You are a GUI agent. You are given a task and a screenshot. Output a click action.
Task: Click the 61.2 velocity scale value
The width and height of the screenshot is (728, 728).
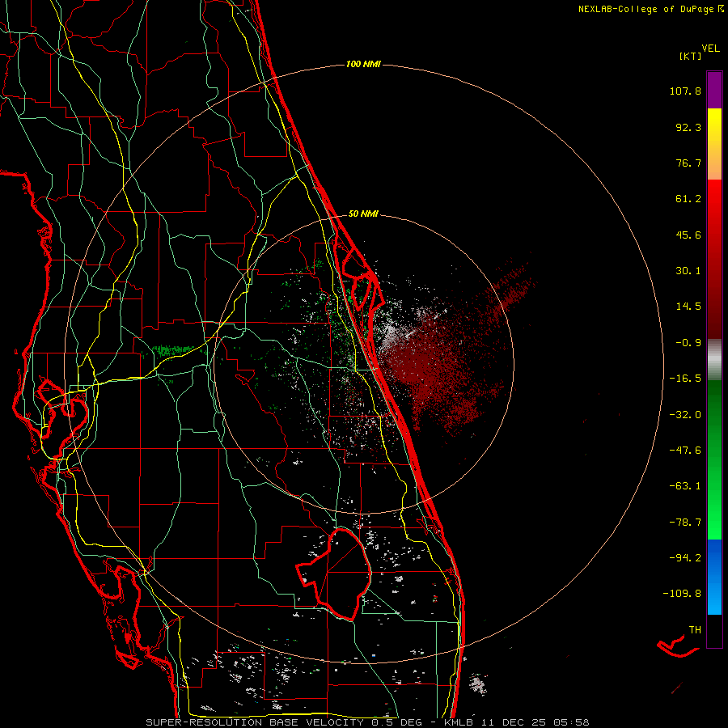pyautogui.click(x=688, y=199)
